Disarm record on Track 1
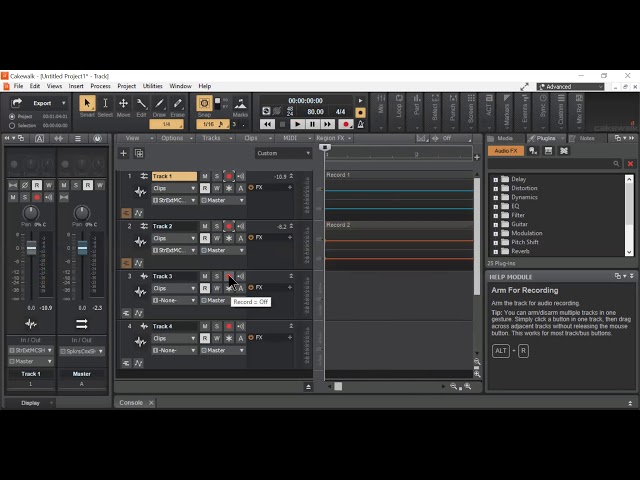This screenshot has height=480, width=640. pos(229,176)
